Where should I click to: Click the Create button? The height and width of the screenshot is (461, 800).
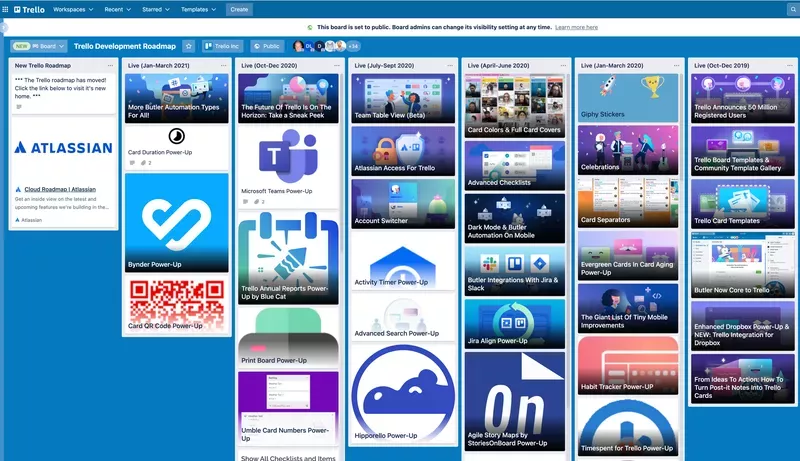(x=239, y=9)
